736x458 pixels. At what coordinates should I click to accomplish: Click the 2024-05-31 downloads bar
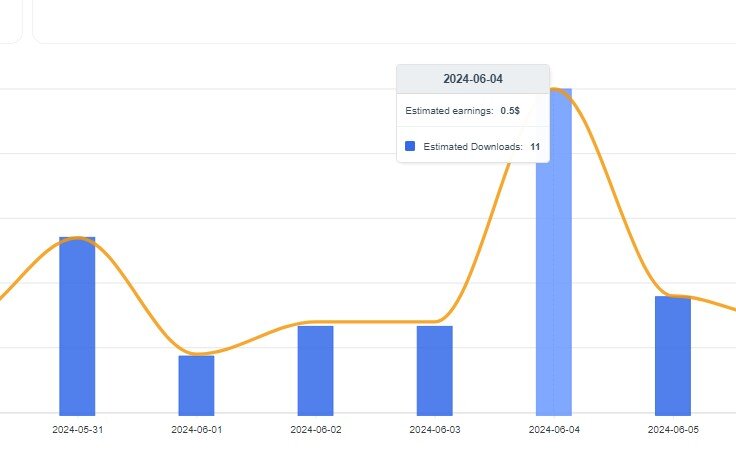[77, 326]
